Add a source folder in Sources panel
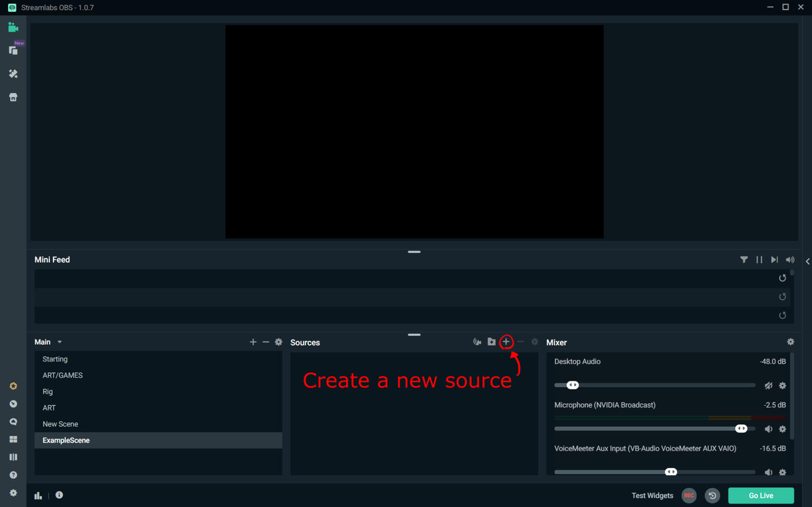The height and width of the screenshot is (507, 812). (x=491, y=342)
